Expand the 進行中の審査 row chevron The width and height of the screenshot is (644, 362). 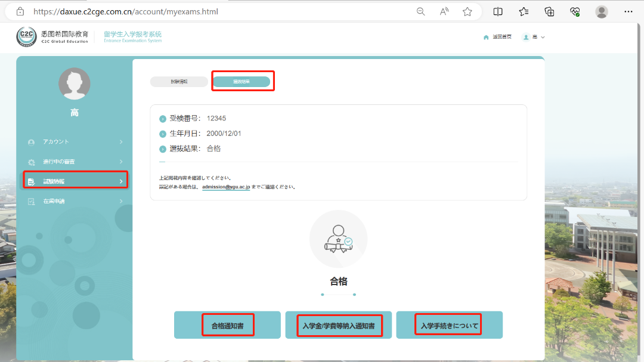pyautogui.click(x=121, y=162)
